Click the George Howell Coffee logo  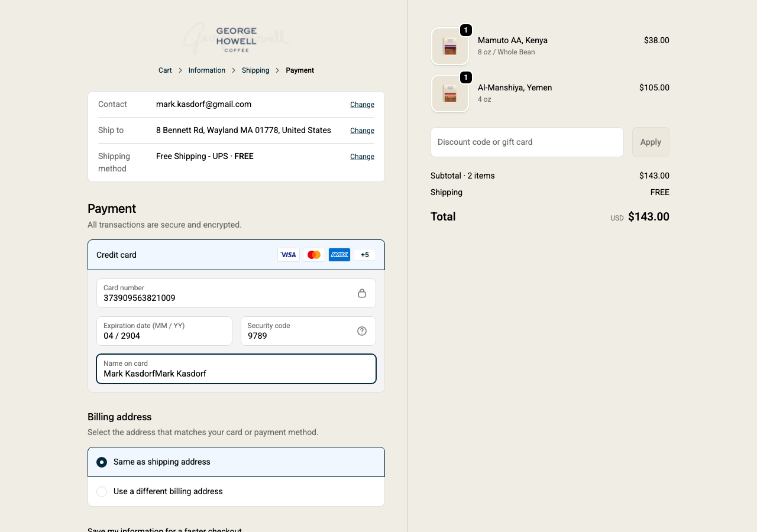236,39
